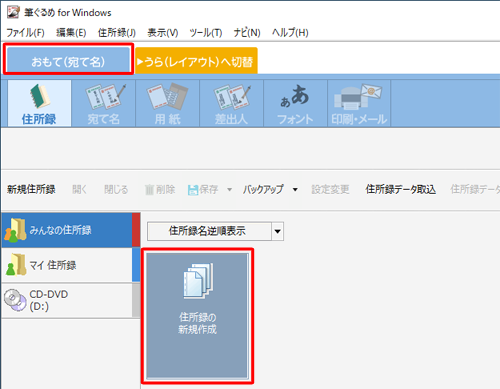Open the フォント font tool
Image resolution: width=500 pixels, height=389 pixels.
[x=295, y=103]
